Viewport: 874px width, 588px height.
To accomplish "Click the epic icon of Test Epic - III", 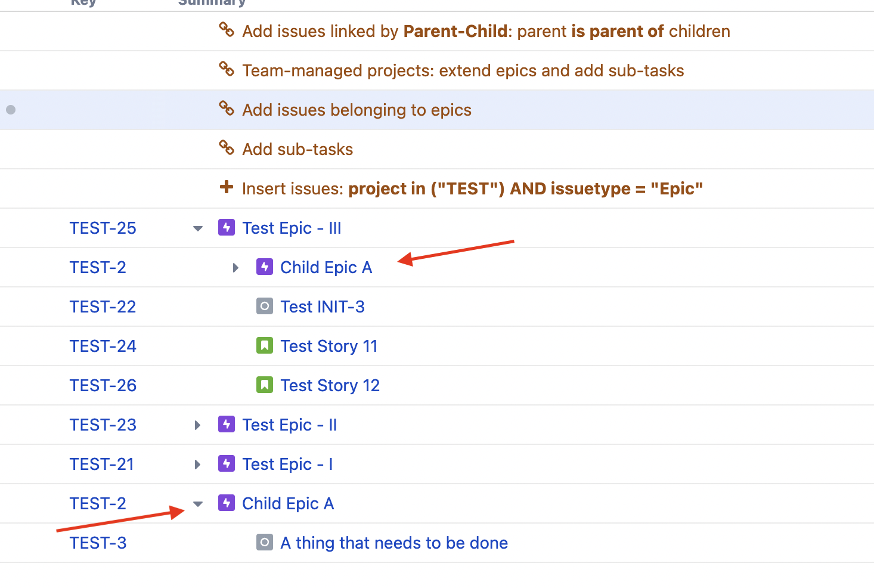I will pyautogui.click(x=227, y=227).
